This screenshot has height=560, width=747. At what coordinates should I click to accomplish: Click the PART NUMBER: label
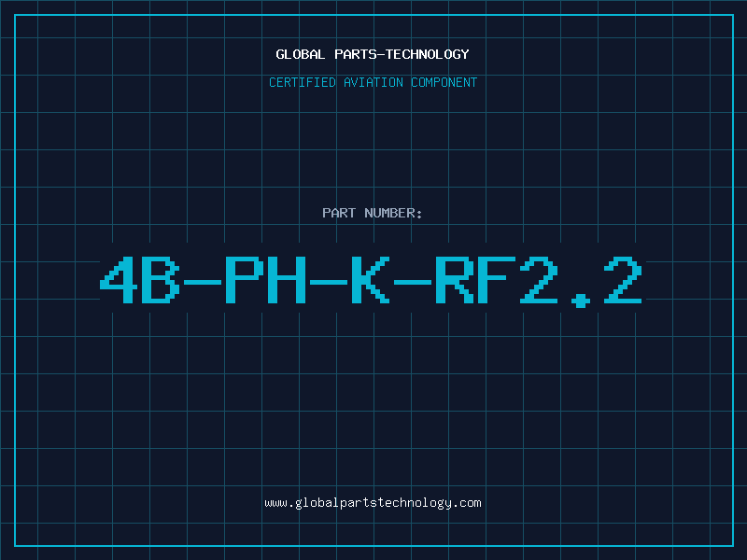pos(372,213)
